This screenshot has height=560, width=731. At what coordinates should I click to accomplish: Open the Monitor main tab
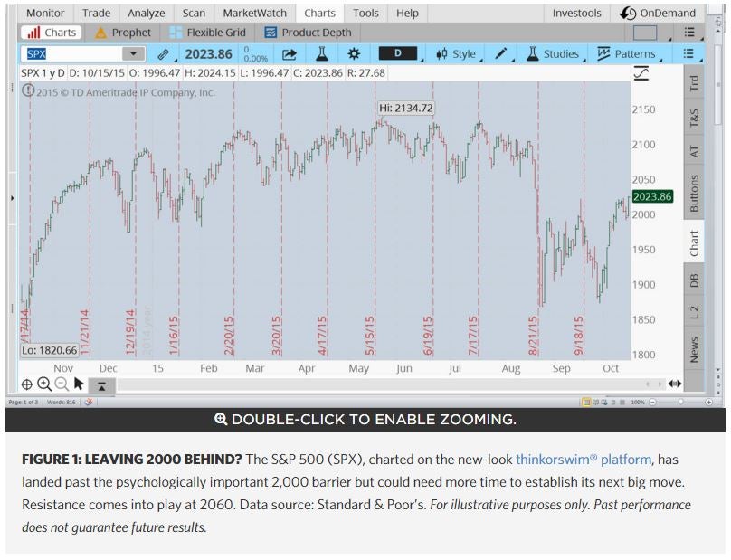click(45, 13)
